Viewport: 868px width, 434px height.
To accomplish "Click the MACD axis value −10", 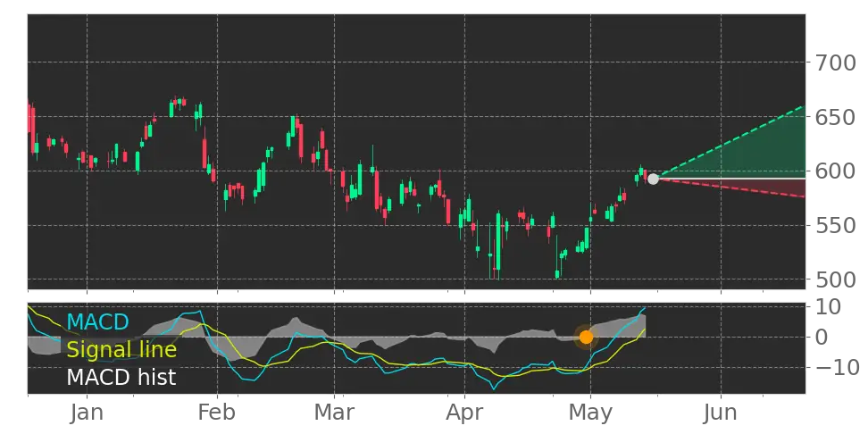I will [836, 367].
